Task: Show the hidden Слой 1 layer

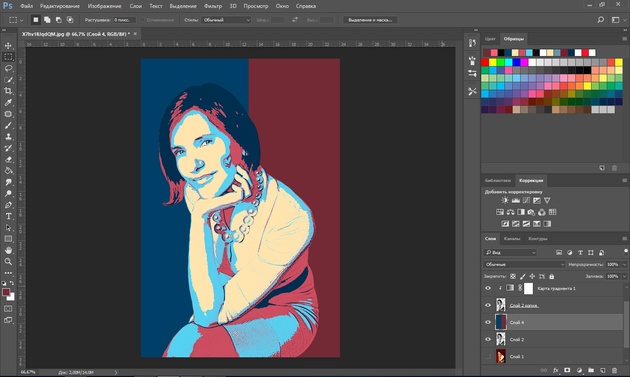Action: coord(488,356)
